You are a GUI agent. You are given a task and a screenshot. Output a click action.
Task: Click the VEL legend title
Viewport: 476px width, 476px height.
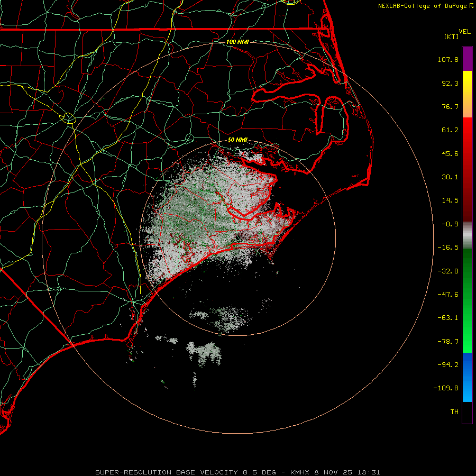point(464,32)
